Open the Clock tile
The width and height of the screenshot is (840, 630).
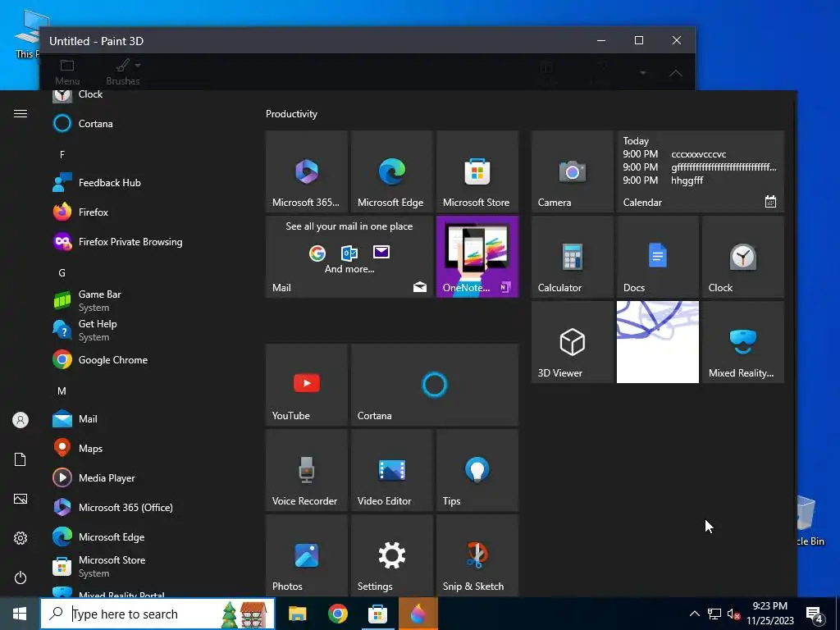[x=742, y=257]
